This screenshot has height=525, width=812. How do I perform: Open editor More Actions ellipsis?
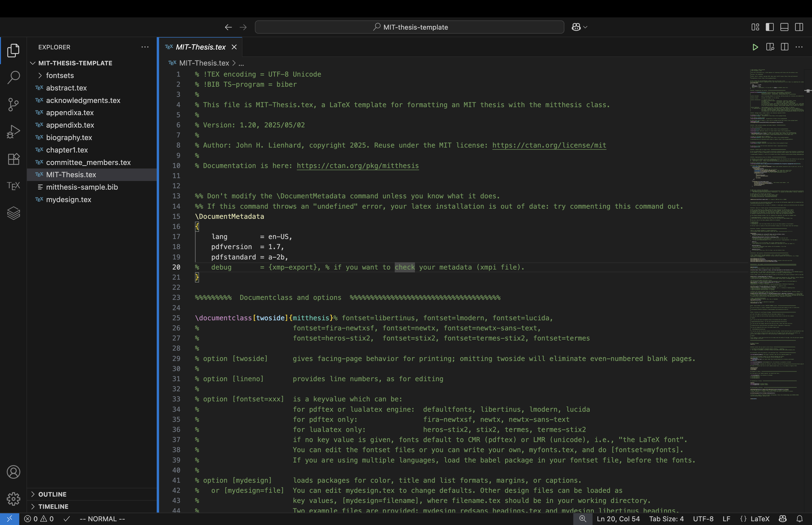799,47
